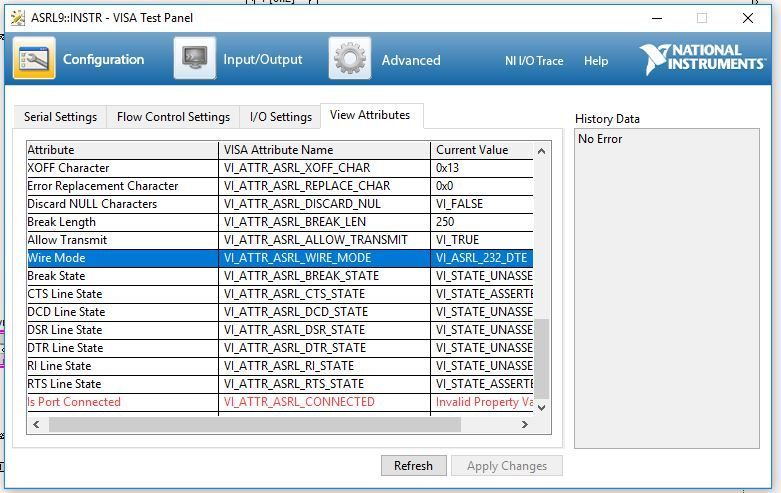Click VI_ATTR_ASRL_XOFF_CHAR cell
The height and width of the screenshot is (493, 781).
324,168
